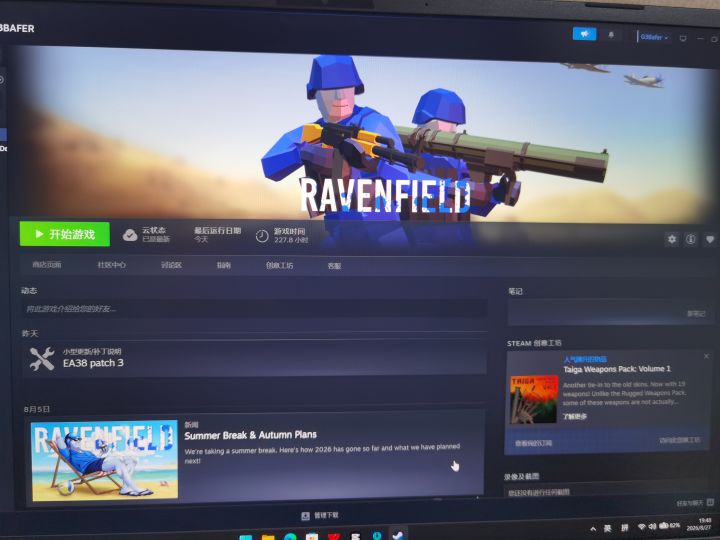Click the 录像及截图 screenshots section header
Screen dimensions: 720x540
coord(522,477)
